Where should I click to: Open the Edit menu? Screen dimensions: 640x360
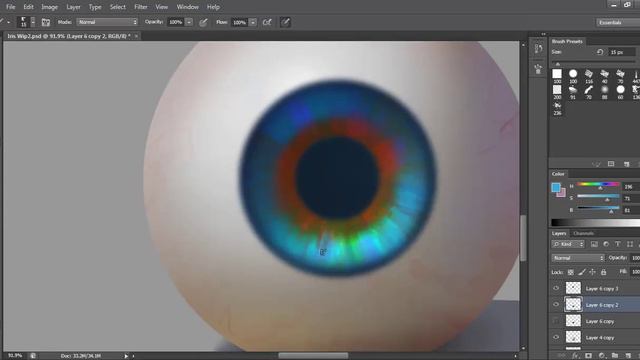[28, 7]
